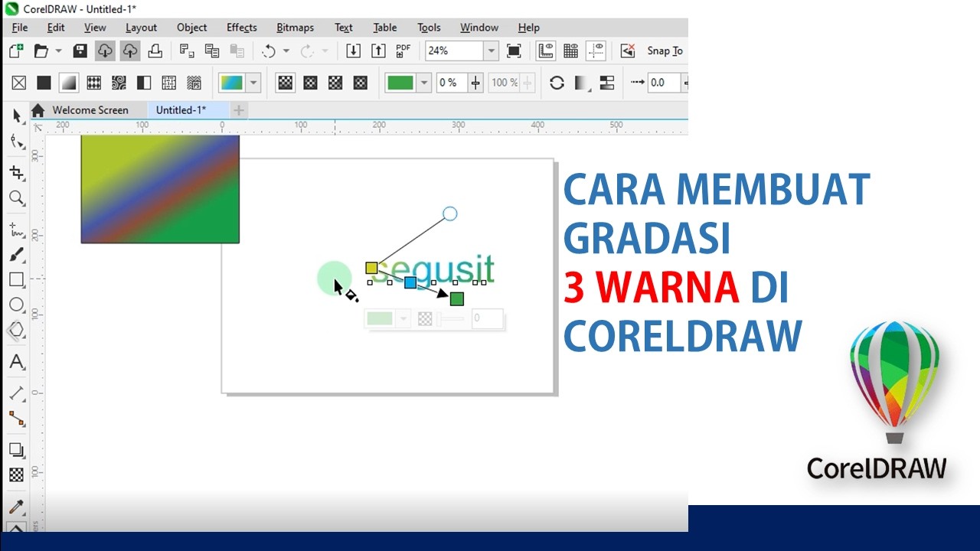Click the round gradient rotation handle
980x551 pixels.
coord(450,214)
